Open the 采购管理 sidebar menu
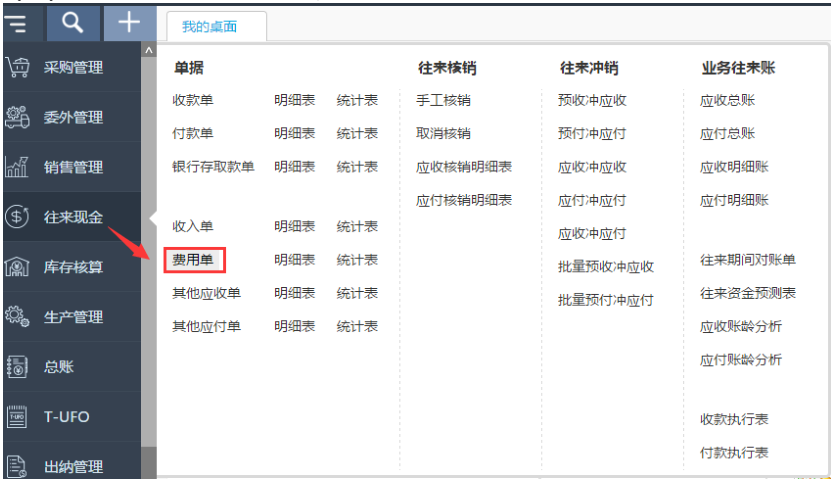 click(72, 67)
